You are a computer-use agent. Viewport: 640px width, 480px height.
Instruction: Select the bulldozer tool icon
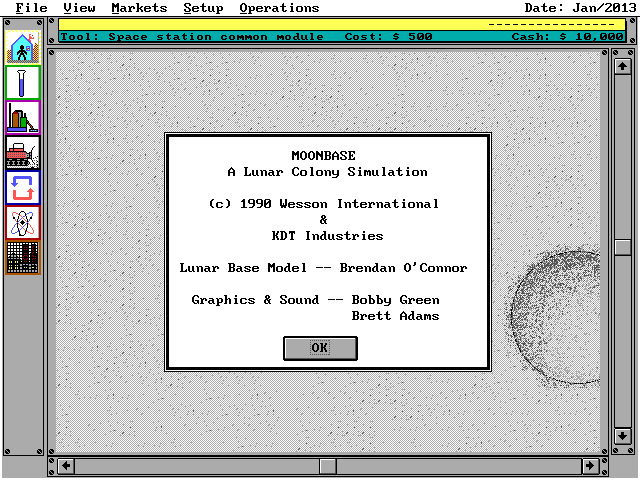[x=23, y=153]
